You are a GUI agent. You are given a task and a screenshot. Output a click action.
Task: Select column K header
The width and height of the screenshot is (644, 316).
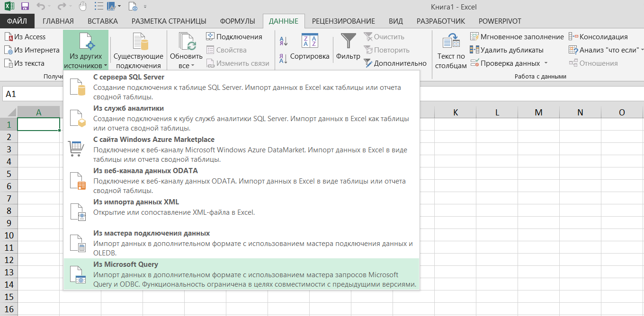click(x=456, y=112)
